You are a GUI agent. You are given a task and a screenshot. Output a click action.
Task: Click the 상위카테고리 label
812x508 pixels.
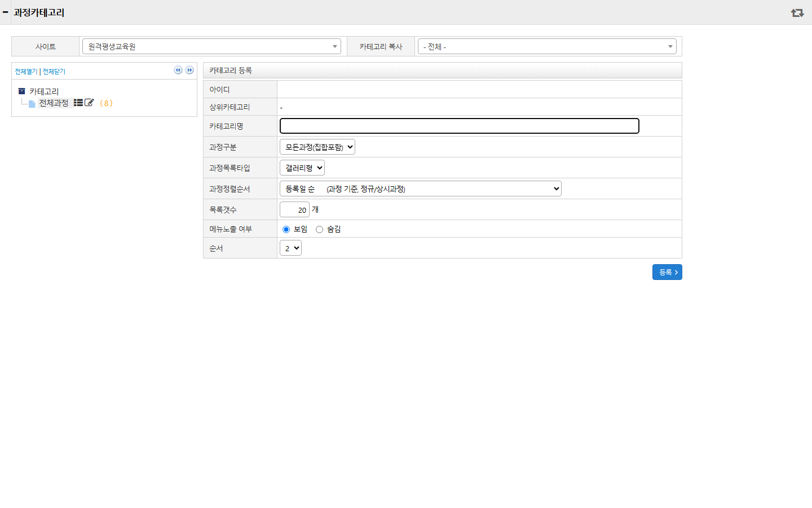pos(230,107)
